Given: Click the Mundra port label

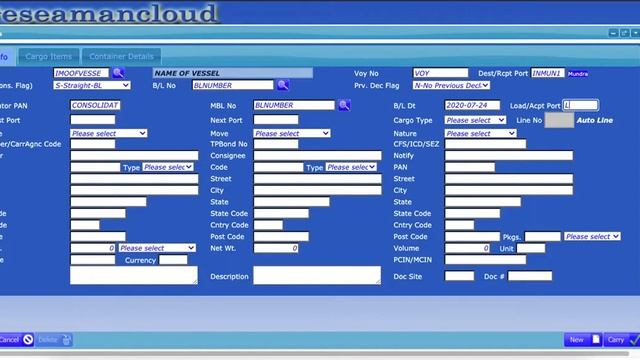Looking at the screenshot, I should click(578, 74).
